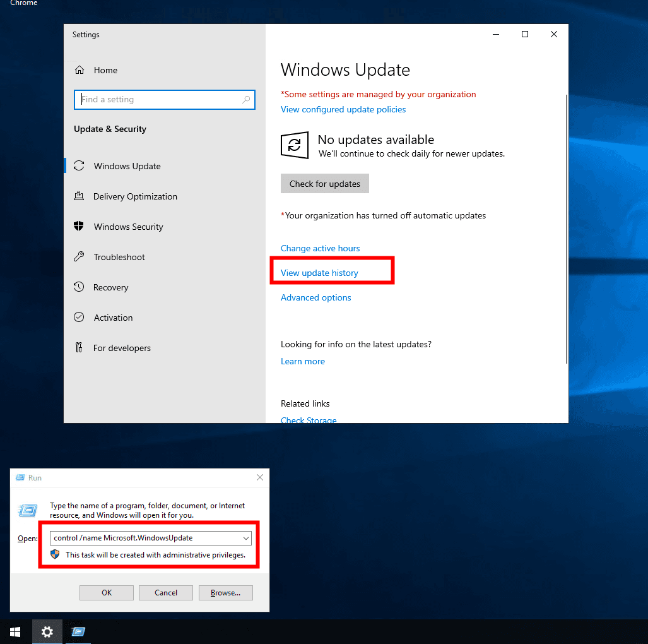Open Recovery via its clock icon
Screen dimensions: 648x644
tap(80, 287)
